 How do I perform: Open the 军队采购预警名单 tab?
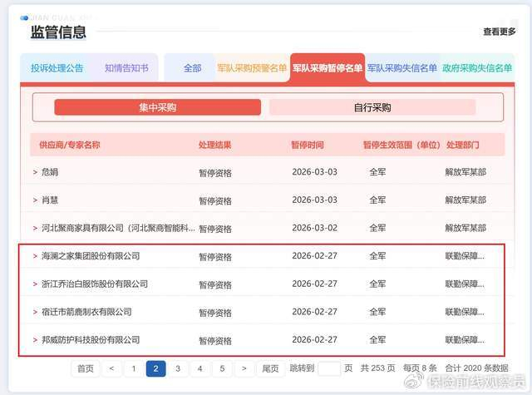pyautogui.click(x=252, y=68)
